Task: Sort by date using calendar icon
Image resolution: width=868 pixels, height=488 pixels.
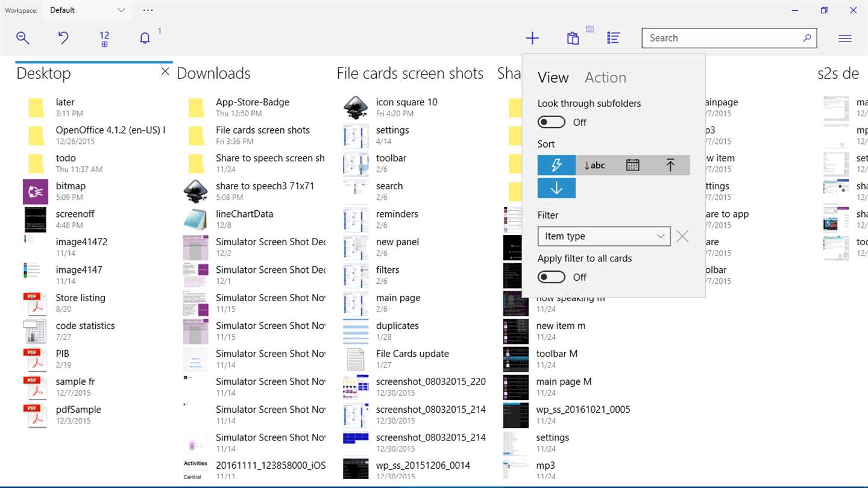Action: [632, 165]
